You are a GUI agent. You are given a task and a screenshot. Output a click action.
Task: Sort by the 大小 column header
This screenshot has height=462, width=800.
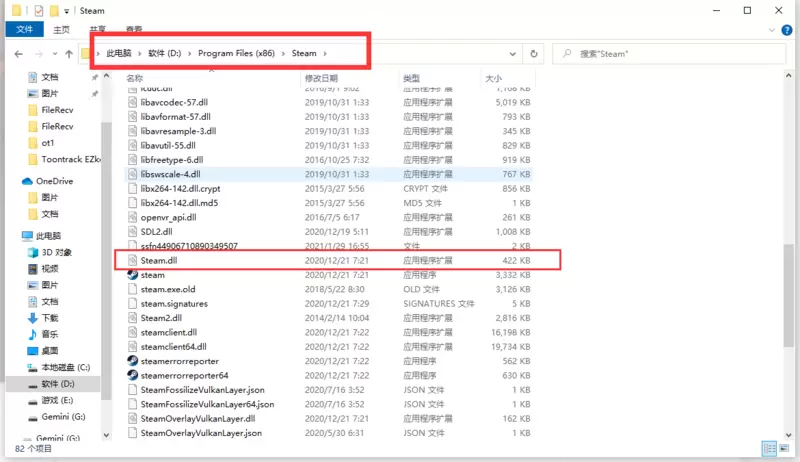coord(493,78)
